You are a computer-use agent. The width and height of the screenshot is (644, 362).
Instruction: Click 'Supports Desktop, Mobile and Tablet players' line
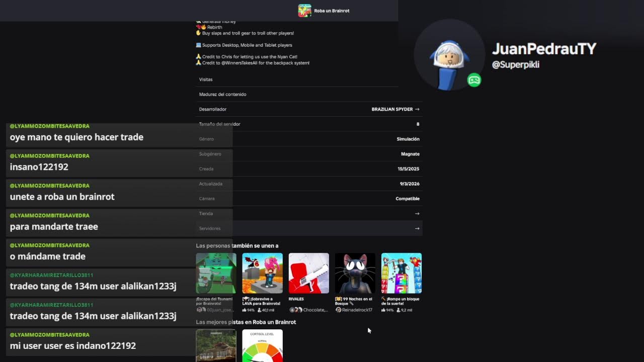tap(244, 45)
